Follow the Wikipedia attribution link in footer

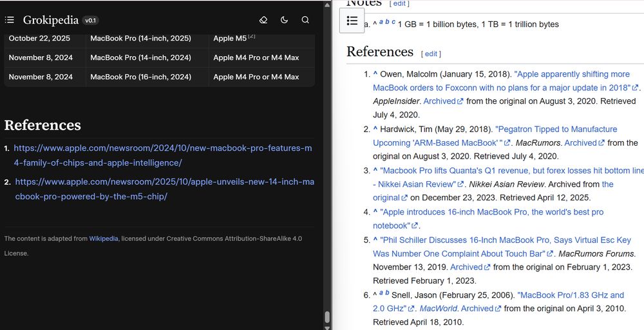point(104,238)
